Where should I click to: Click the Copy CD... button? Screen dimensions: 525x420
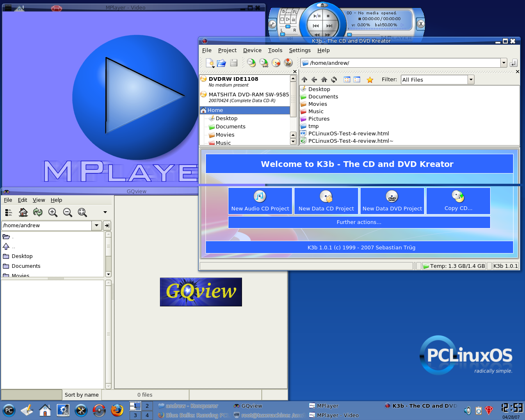coord(458,201)
